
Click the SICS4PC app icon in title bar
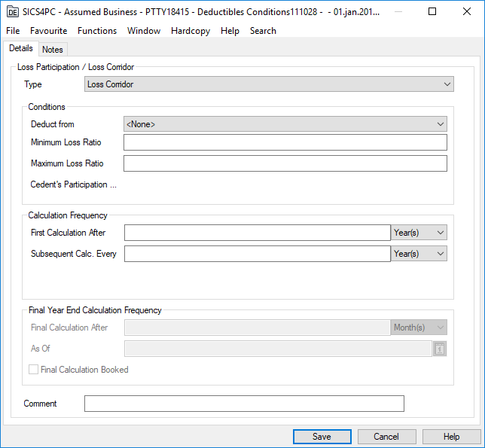tap(12, 12)
